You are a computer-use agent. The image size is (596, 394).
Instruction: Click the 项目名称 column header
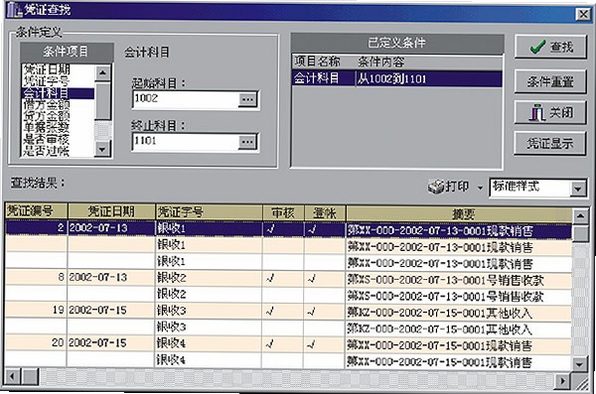point(317,61)
